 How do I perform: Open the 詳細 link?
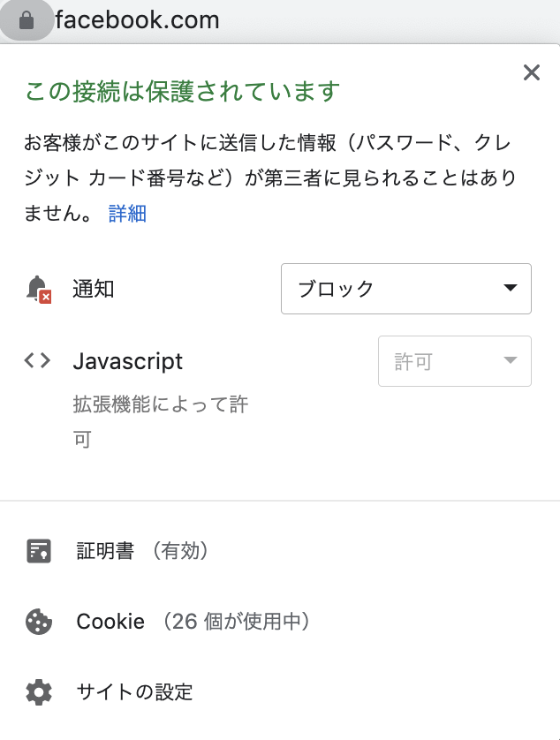click(x=129, y=214)
